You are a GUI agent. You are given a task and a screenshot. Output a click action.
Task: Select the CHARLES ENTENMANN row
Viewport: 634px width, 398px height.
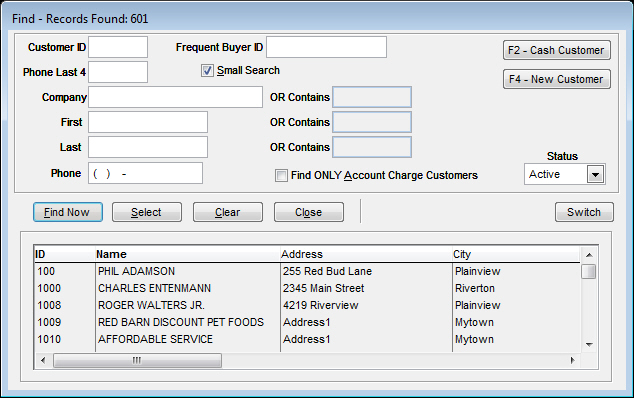click(x=307, y=288)
